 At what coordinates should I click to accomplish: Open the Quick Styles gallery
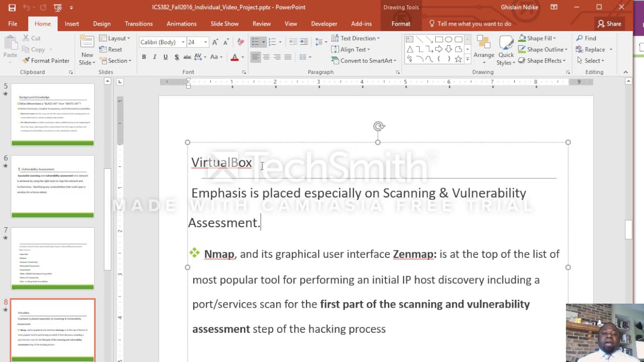(506, 50)
